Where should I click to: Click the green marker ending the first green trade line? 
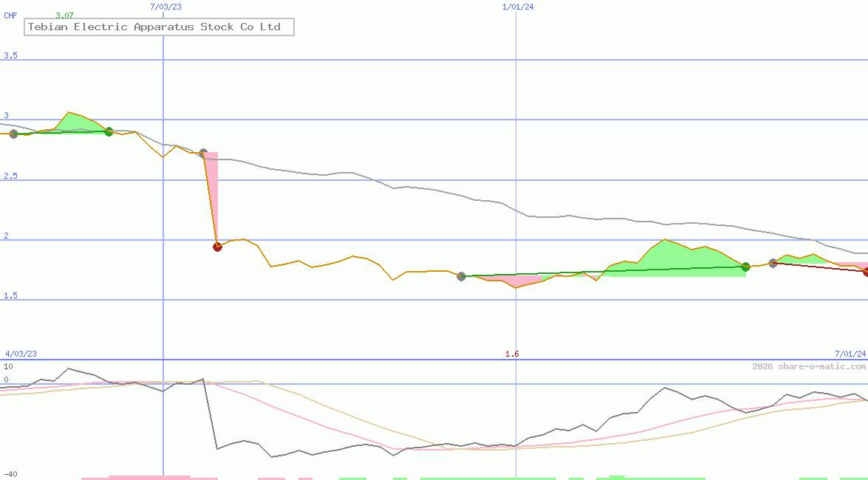coord(109,131)
